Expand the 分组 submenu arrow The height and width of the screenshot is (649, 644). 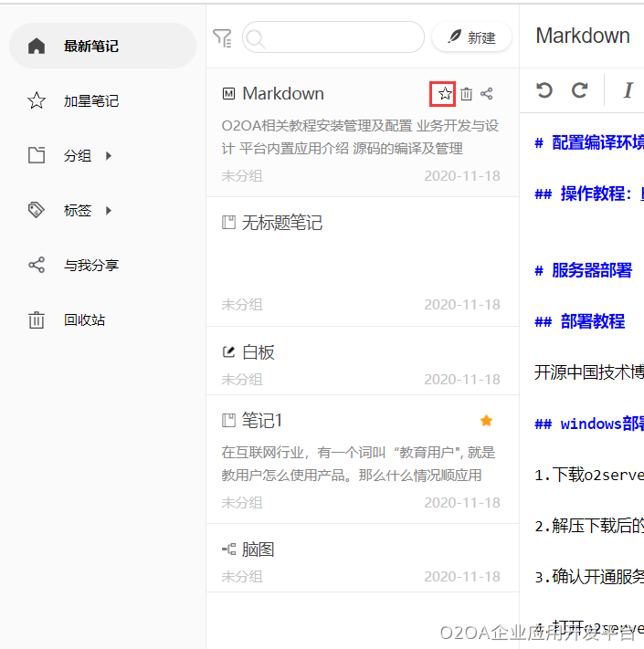(109, 156)
